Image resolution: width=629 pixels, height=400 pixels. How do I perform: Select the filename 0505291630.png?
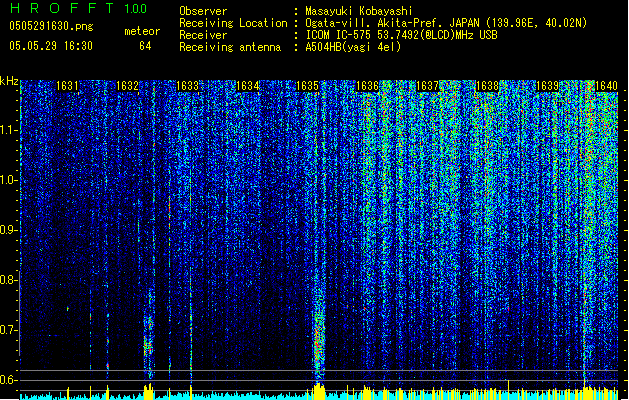pyautogui.click(x=51, y=26)
